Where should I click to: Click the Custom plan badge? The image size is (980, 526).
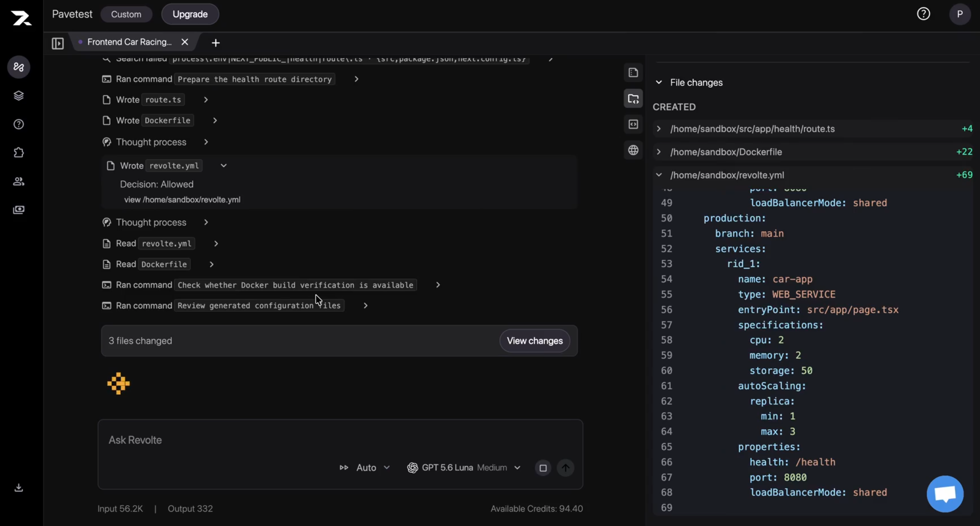coord(126,14)
